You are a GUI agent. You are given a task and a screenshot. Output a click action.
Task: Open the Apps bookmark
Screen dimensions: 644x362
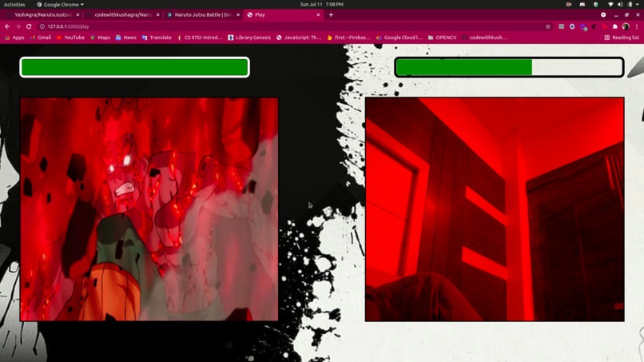point(15,38)
